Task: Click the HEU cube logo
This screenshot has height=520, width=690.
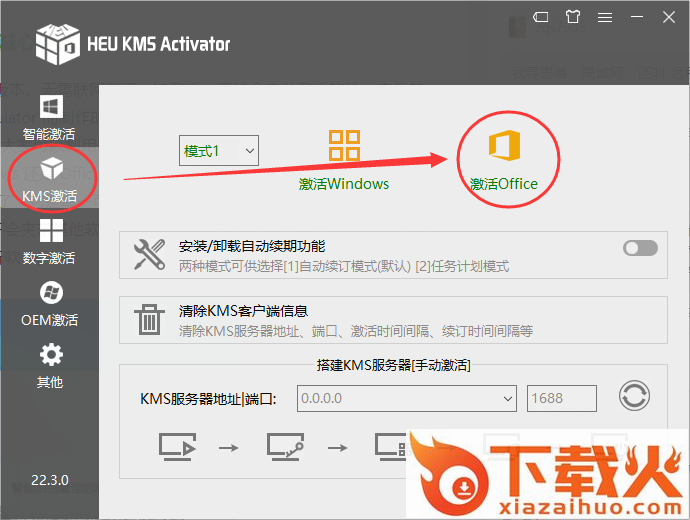Action: [x=57, y=43]
